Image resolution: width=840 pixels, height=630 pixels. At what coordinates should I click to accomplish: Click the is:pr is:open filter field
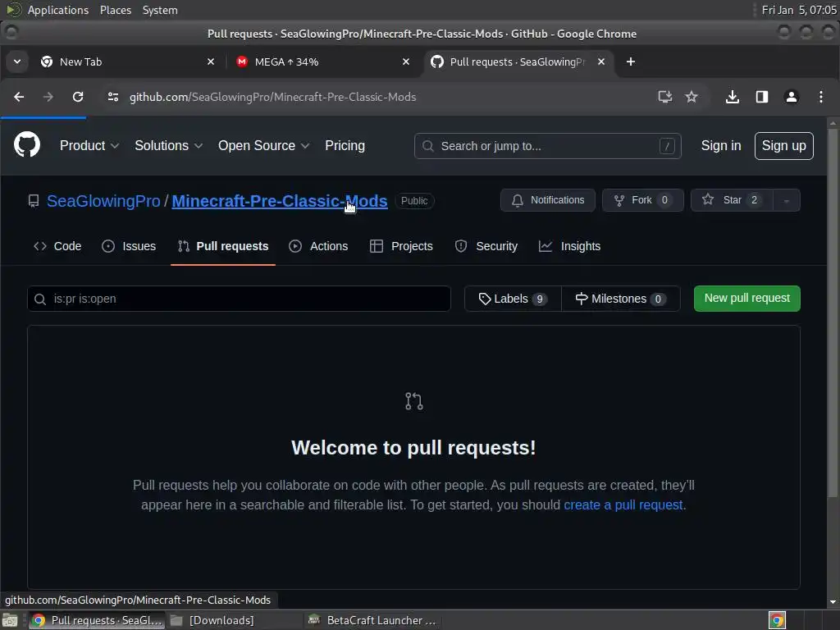[239, 299]
